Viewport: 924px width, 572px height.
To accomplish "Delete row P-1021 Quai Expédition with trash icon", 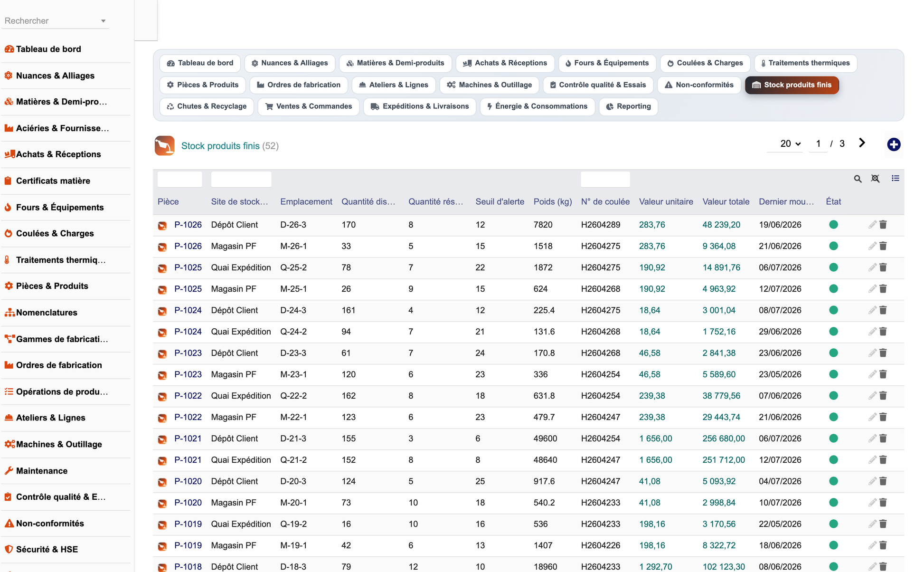I will [x=883, y=460].
